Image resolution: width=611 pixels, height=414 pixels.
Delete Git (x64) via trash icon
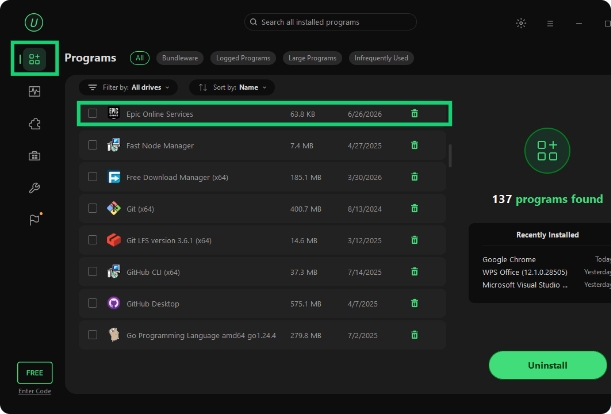pyautogui.click(x=414, y=208)
